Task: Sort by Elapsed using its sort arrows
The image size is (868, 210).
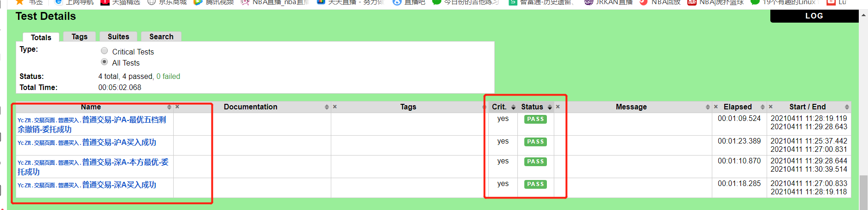Action: [762, 107]
